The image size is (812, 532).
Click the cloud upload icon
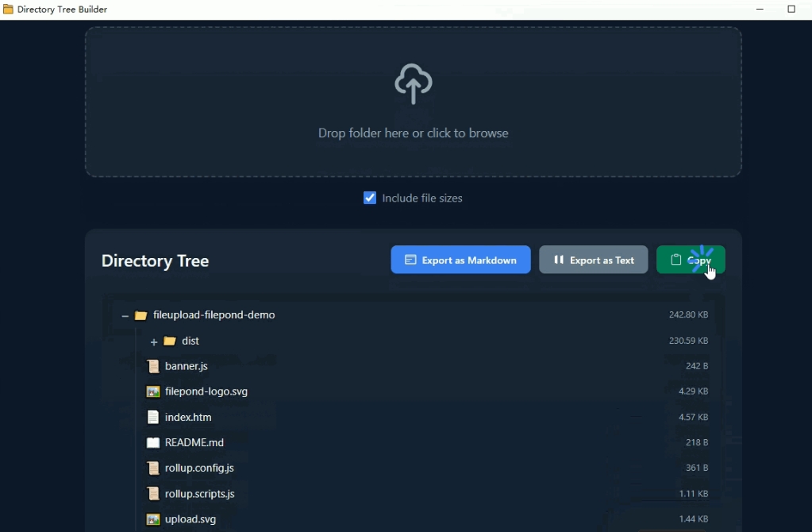pyautogui.click(x=413, y=84)
